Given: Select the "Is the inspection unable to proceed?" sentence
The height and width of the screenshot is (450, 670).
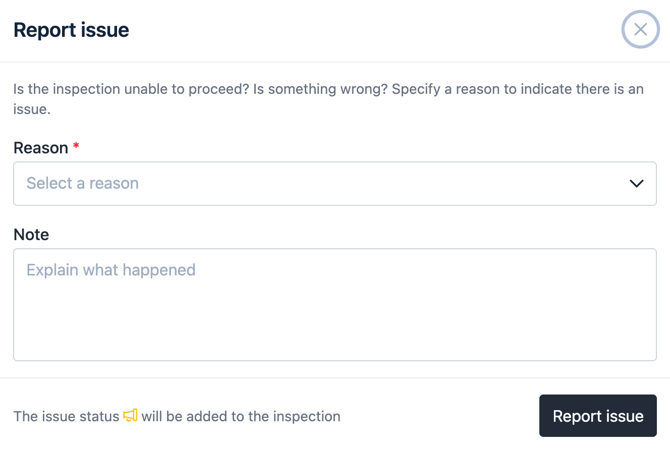Looking at the screenshot, I should 130,89.
